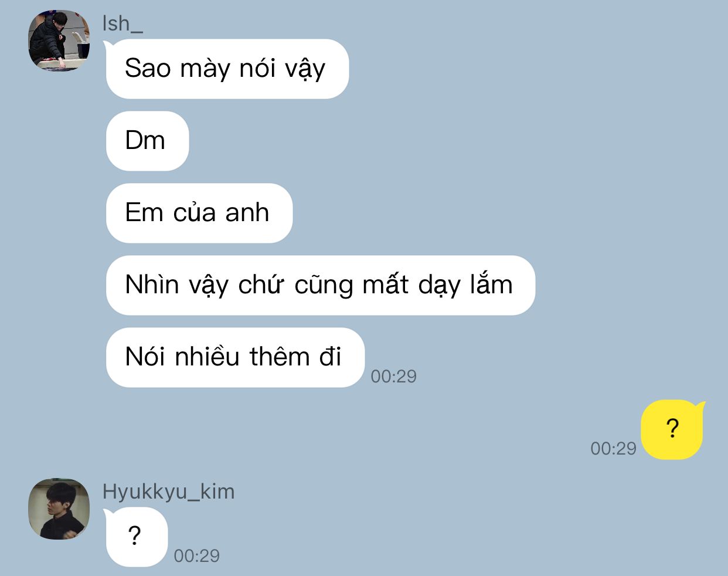
Task: Select the message "Nói nhiều thêm đi"
Action: [235, 357]
